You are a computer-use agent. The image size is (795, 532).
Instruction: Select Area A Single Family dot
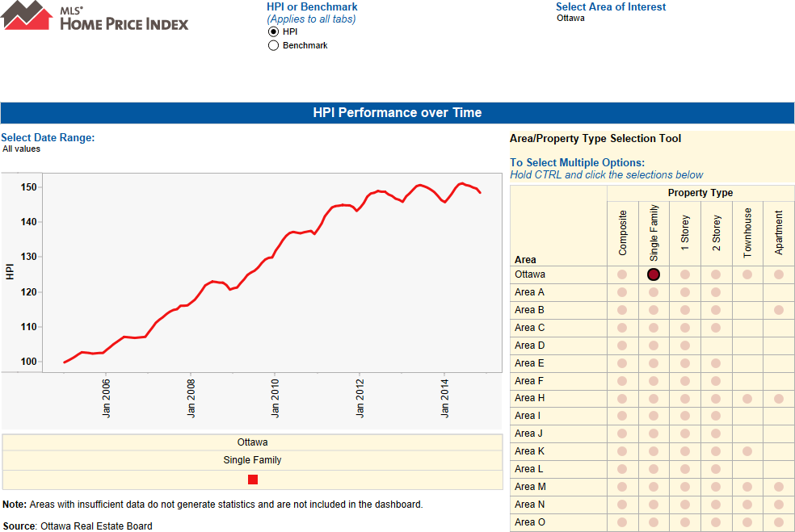(x=654, y=291)
